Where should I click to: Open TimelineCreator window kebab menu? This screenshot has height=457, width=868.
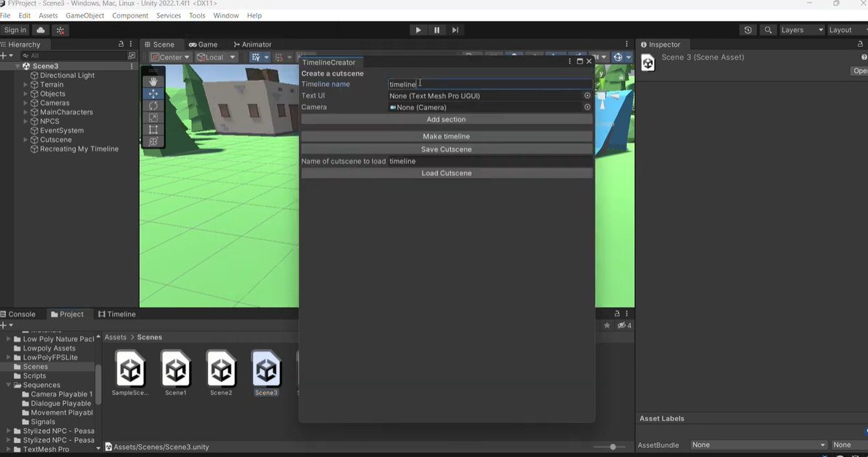click(570, 61)
